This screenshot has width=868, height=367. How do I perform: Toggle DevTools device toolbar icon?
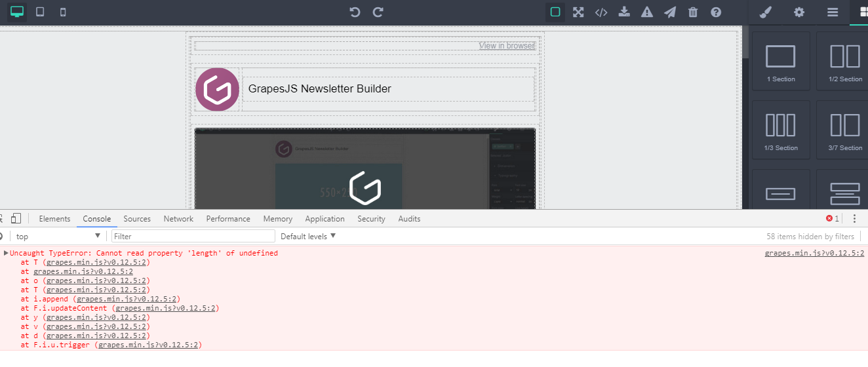click(16, 218)
